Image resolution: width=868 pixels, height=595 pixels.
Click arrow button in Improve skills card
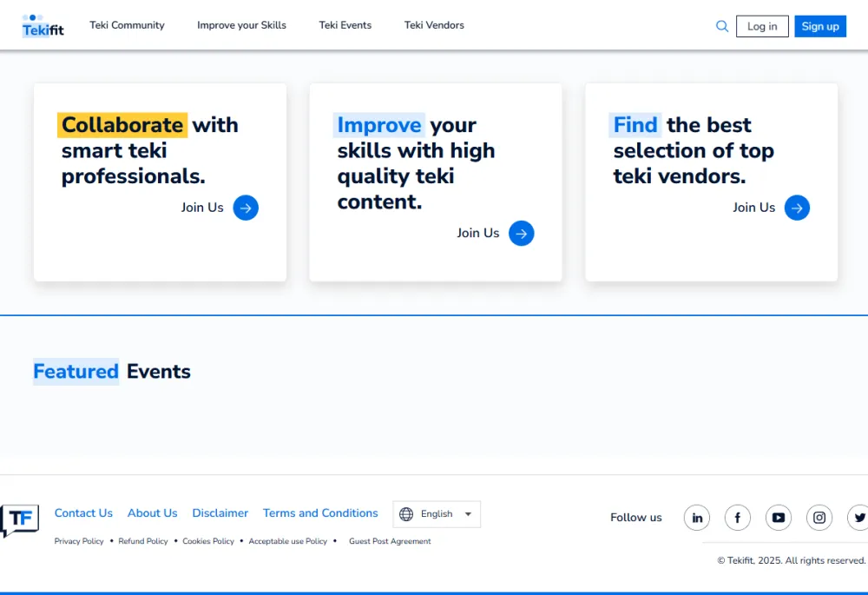point(522,234)
